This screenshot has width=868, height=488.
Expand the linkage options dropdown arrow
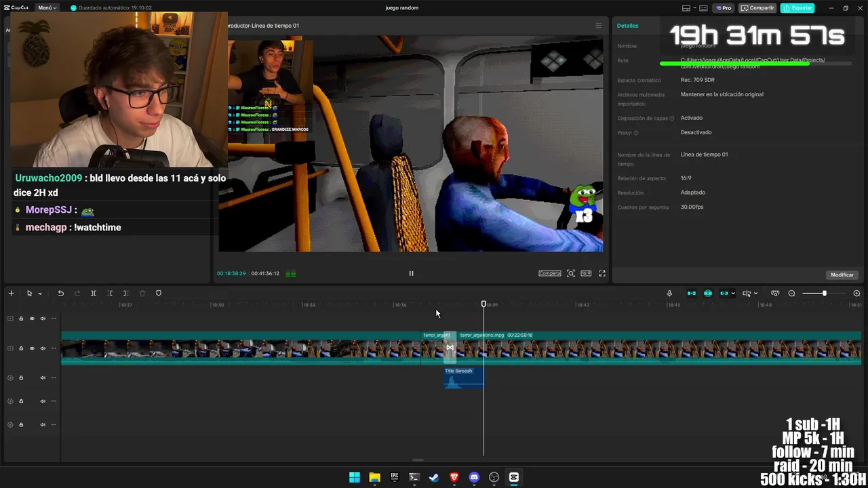pos(733,293)
